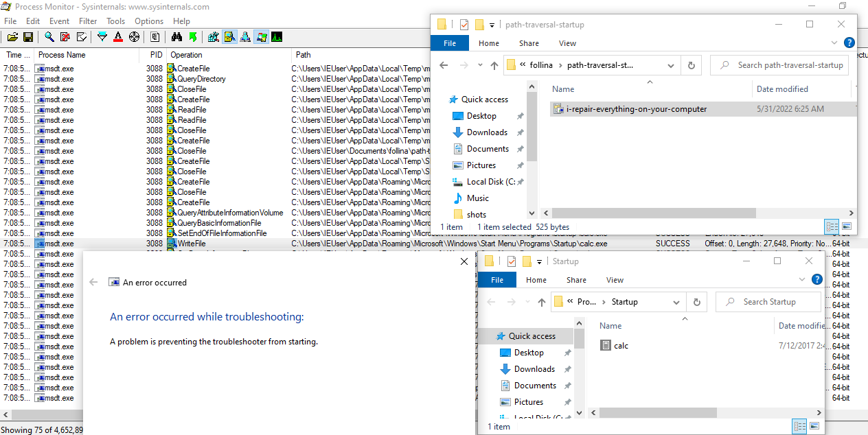Image resolution: width=868 pixels, height=435 pixels.
Task: Open the Filter dialog with the funnel icon
Action: coord(102,36)
